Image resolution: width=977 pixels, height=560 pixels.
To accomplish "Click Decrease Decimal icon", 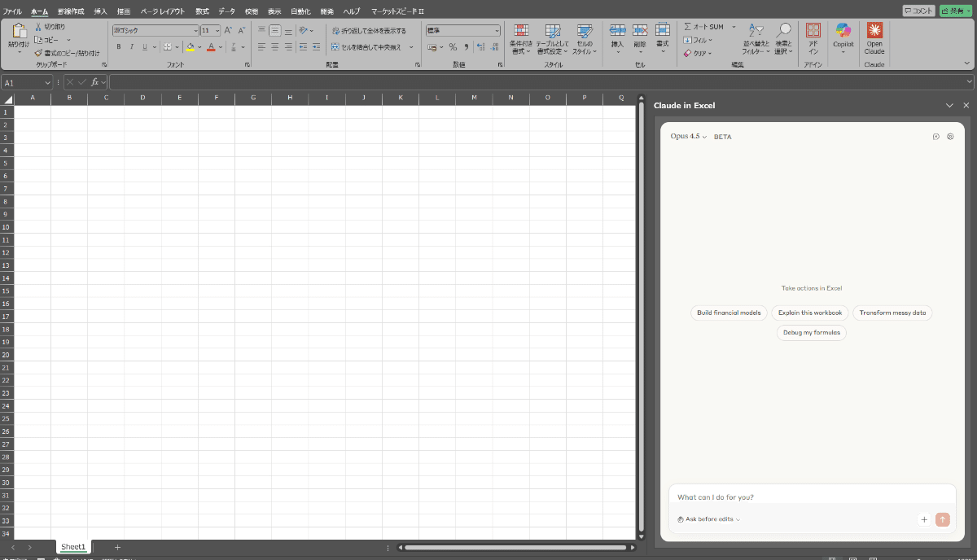I will point(495,47).
